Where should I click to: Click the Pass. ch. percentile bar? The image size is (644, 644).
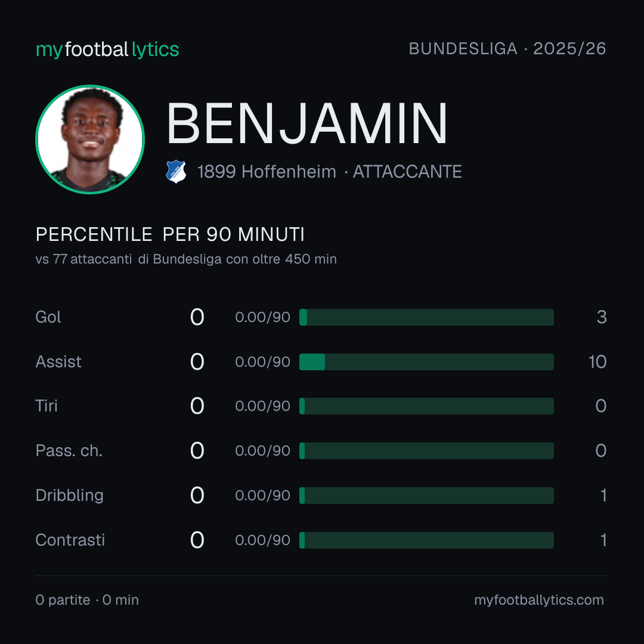tap(426, 451)
